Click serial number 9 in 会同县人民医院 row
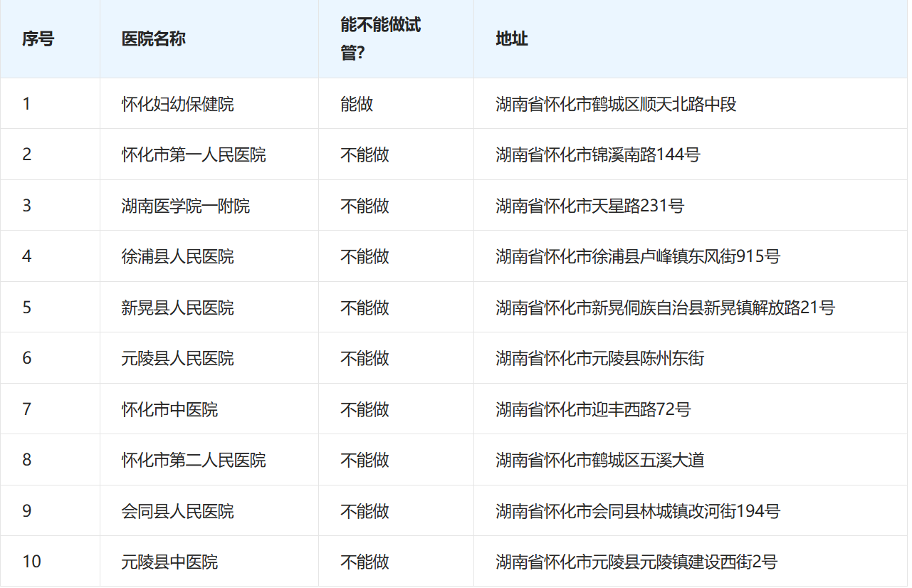The width and height of the screenshot is (912, 588). click(x=27, y=511)
